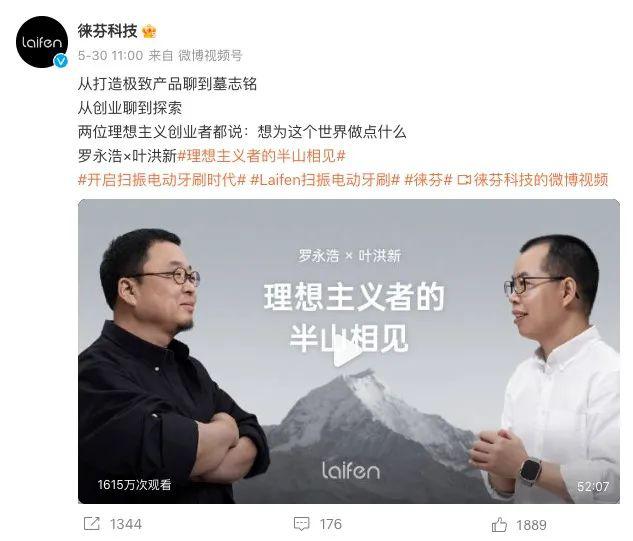Click the 1615万次观看 view count
The image size is (633, 541).
134,484
